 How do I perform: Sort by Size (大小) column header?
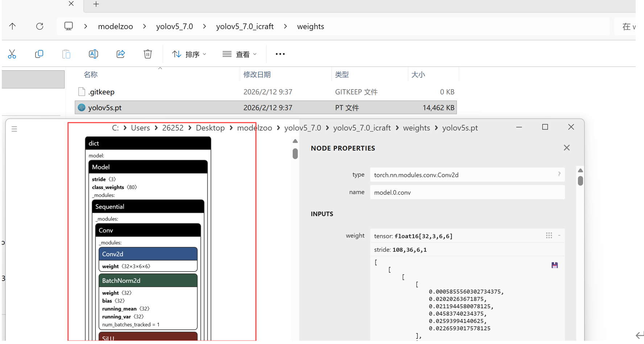tap(418, 75)
